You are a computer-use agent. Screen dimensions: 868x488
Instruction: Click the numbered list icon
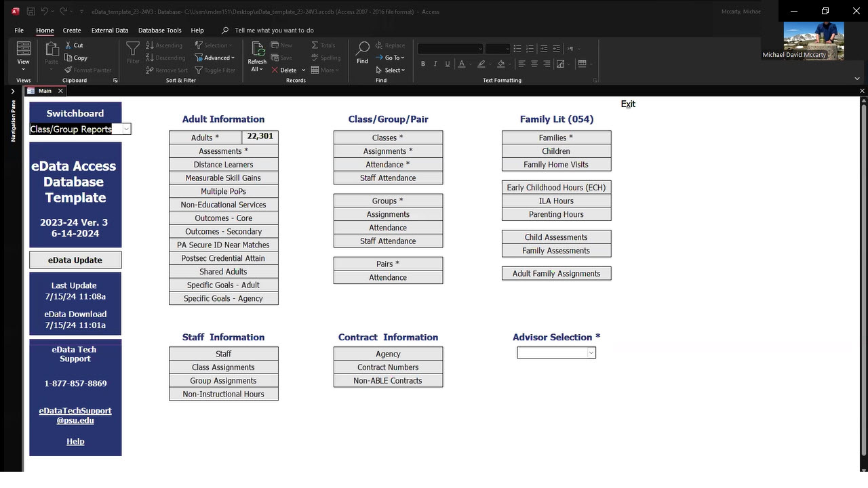tap(530, 49)
